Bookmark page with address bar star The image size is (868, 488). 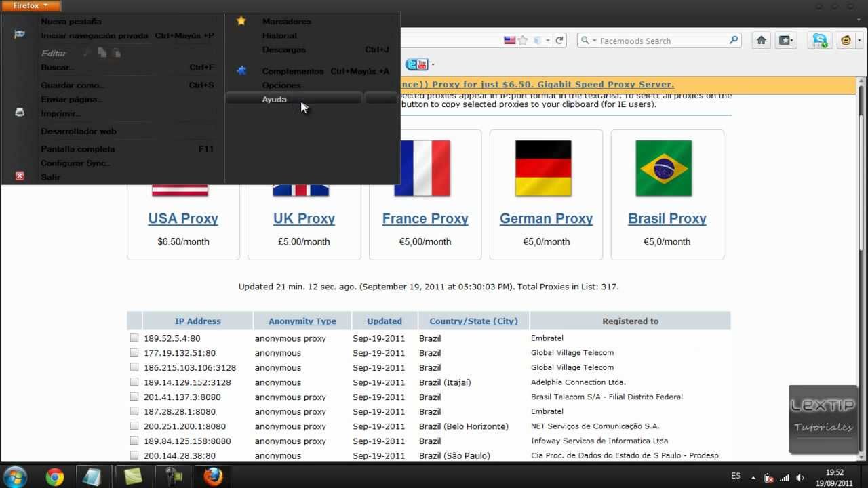coord(523,41)
